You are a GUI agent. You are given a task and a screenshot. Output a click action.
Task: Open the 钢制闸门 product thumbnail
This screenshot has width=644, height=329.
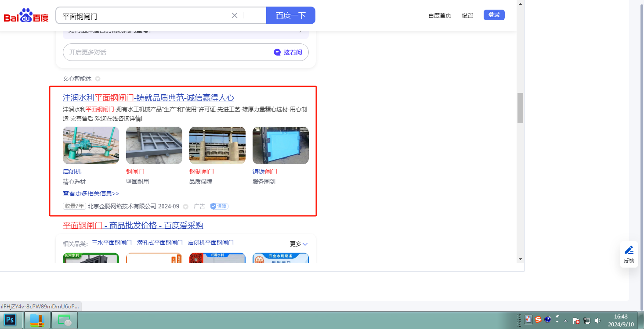217,145
